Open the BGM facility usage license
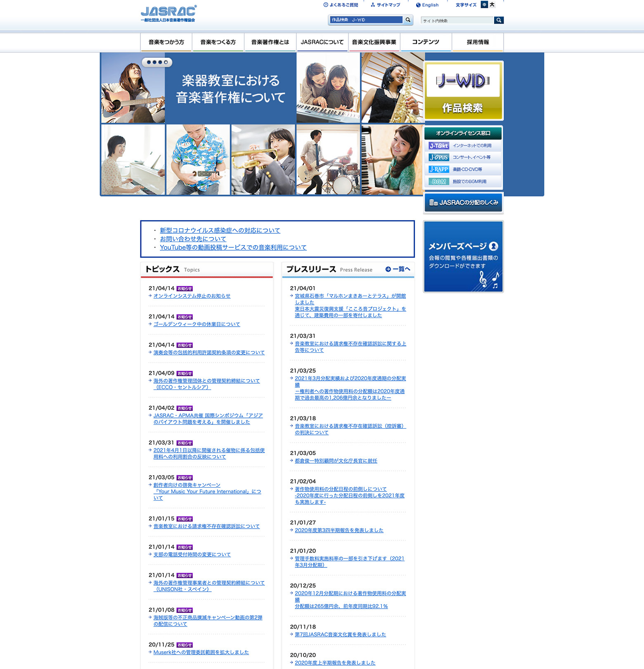644x669 pixels. 463,181
